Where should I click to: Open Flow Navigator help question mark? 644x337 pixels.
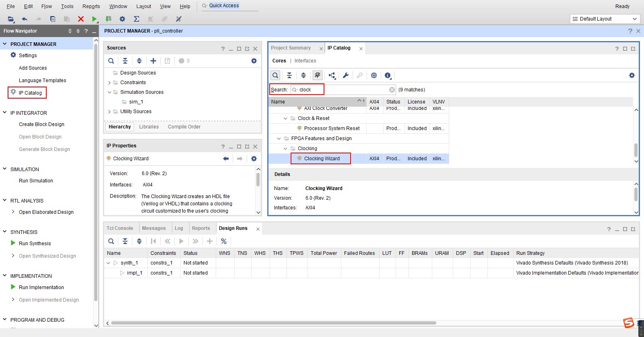86,31
